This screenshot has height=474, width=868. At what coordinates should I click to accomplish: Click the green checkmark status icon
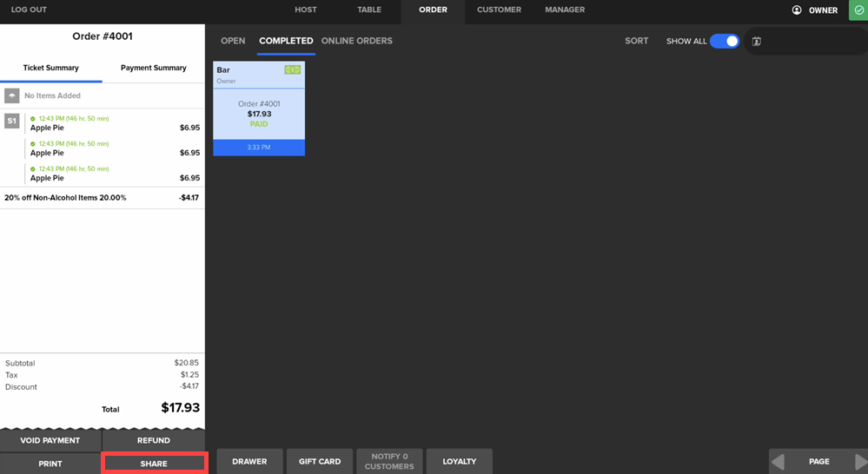[x=858, y=10]
